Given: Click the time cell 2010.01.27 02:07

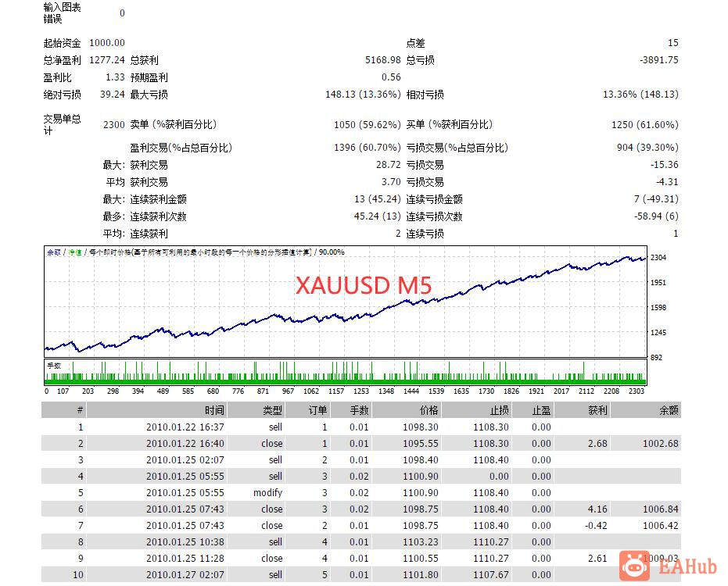Looking at the screenshot, I should coord(185,574).
